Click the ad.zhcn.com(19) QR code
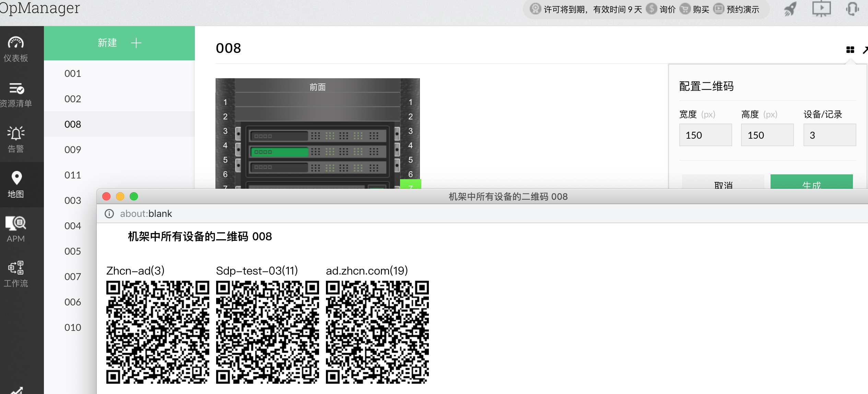The image size is (868, 394). tap(377, 332)
